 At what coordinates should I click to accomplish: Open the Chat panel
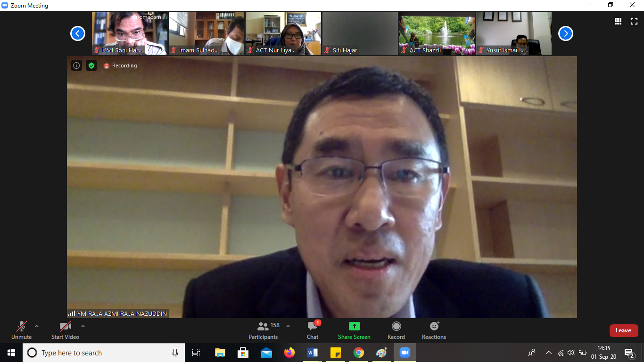pyautogui.click(x=313, y=330)
